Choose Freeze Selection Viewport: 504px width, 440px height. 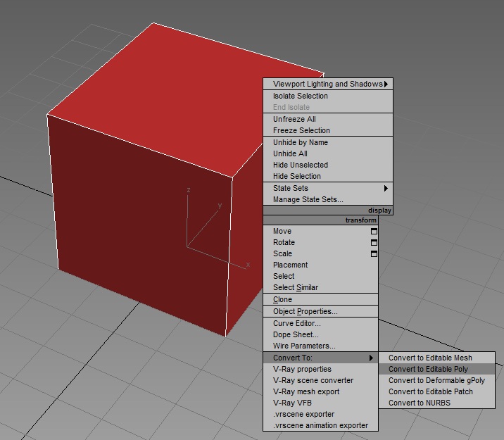click(328, 130)
